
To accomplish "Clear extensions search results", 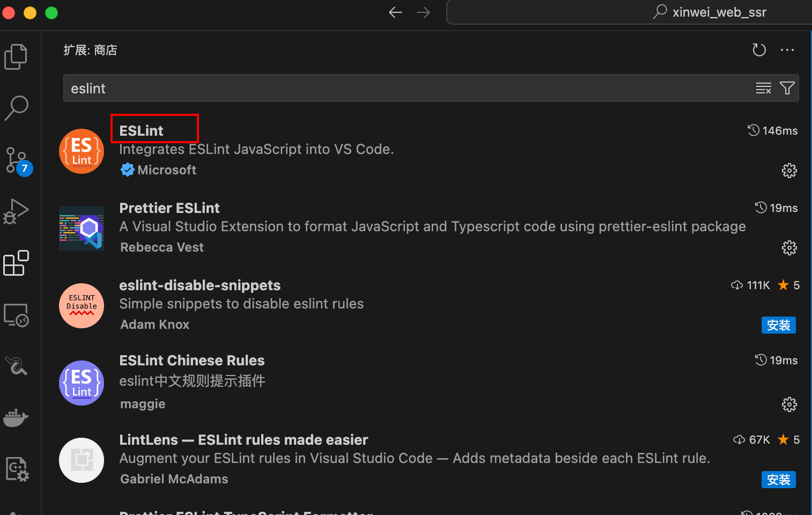I will [x=763, y=88].
